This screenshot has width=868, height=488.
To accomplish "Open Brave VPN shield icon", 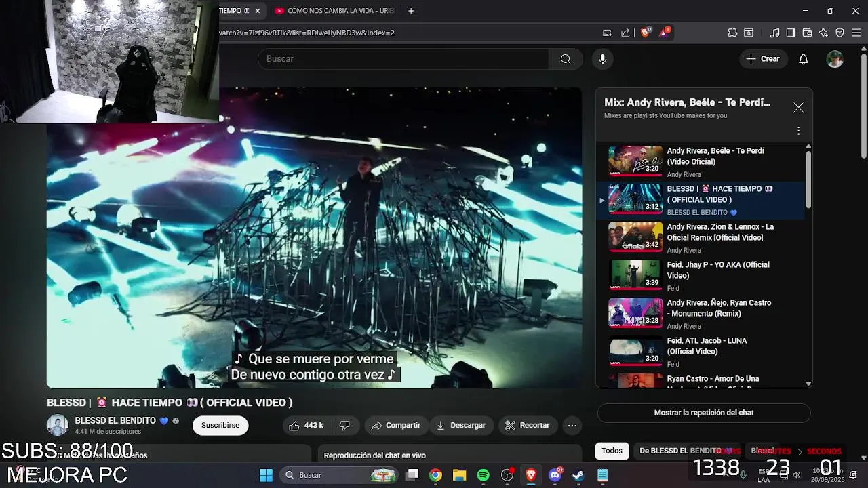I will tap(840, 33).
